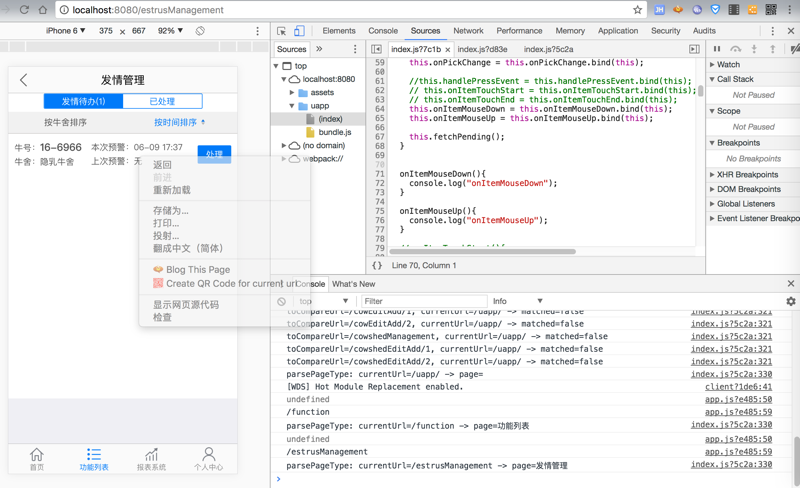Expand the XHR Breakpoints section
The height and width of the screenshot is (488, 800).
click(712, 175)
